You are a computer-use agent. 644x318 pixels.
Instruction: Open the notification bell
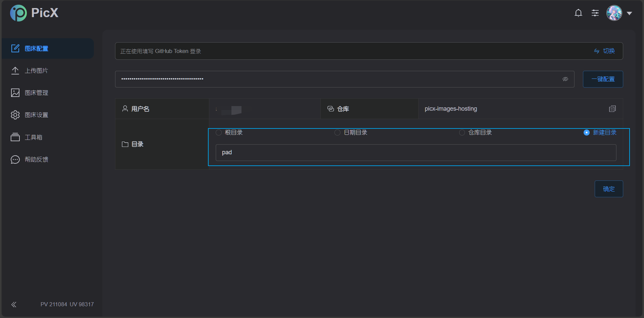[x=578, y=13]
